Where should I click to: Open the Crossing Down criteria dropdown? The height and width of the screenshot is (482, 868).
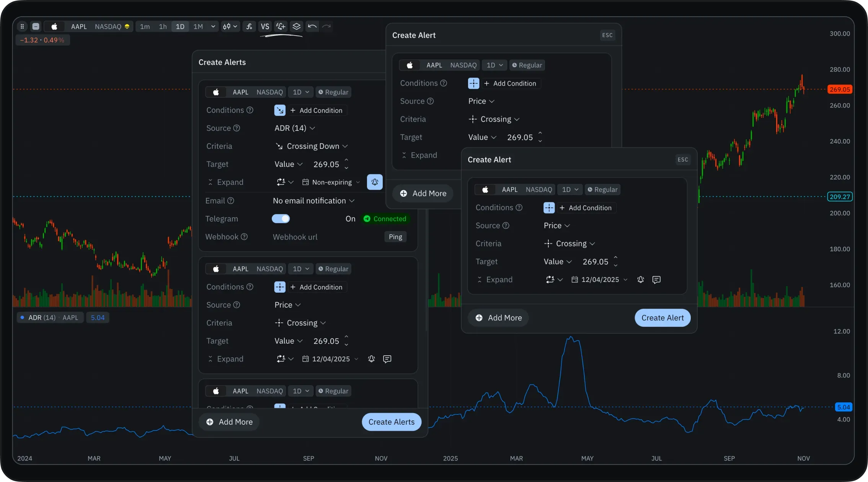pyautogui.click(x=312, y=146)
